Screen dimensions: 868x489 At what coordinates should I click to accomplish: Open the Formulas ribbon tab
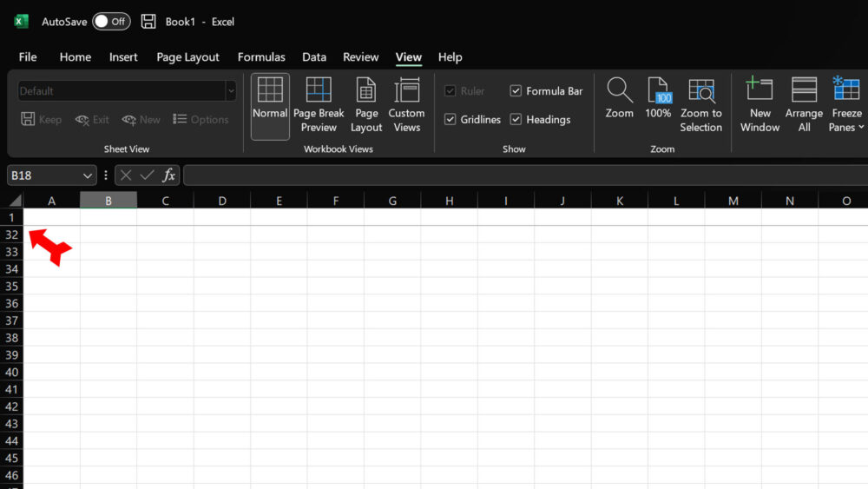261,57
